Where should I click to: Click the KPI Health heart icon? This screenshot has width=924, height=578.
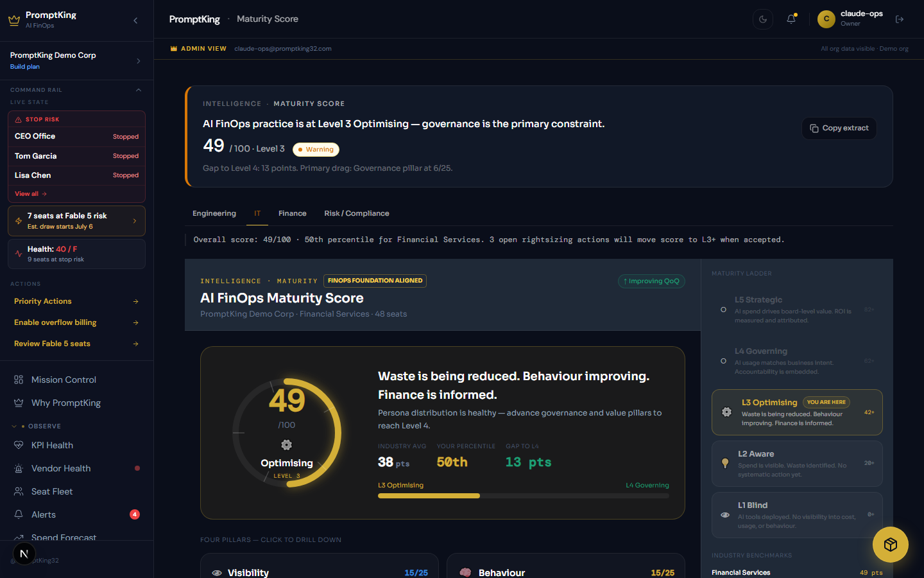[x=19, y=445]
